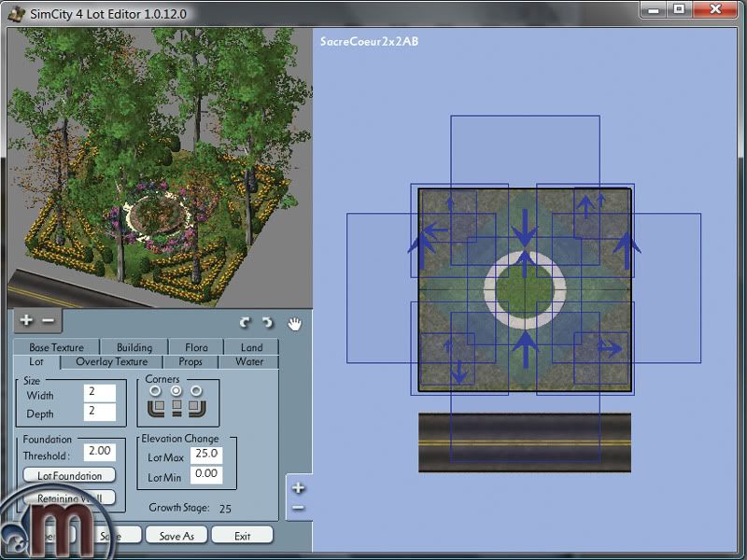Click the white circular path in lot view
Image resolution: width=747 pixels, height=560 pixels.
click(525, 290)
